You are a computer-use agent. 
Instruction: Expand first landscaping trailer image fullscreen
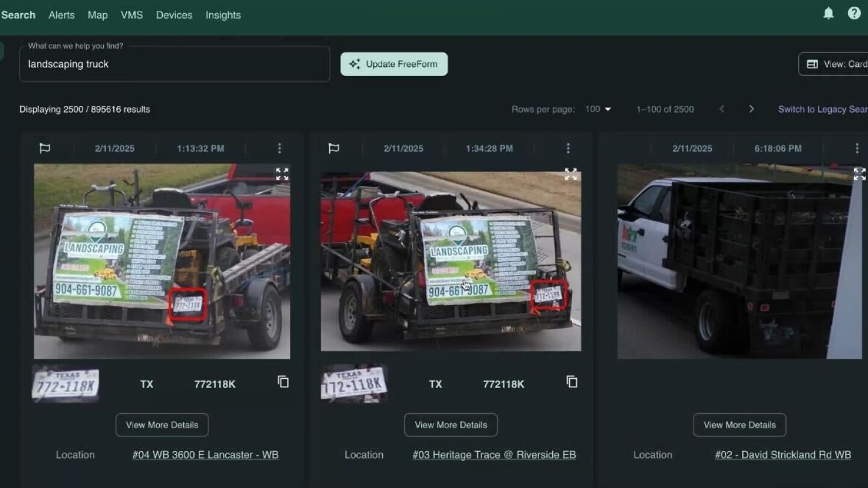(281, 174)
